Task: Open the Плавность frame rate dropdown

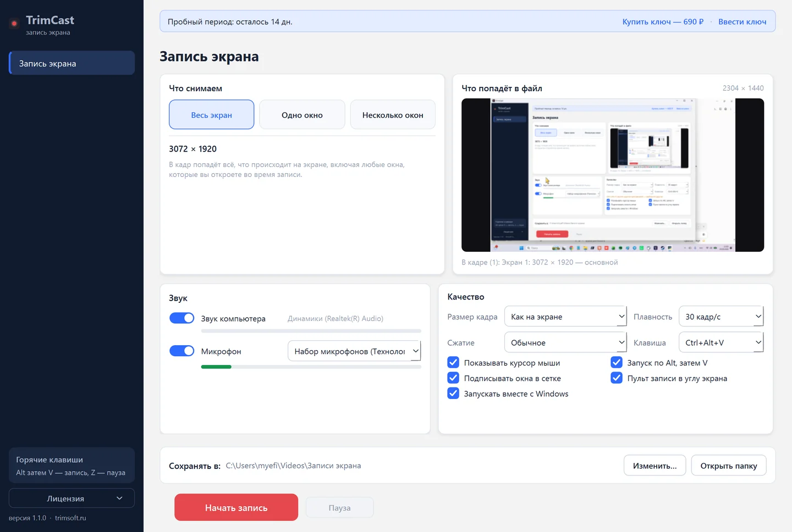Action: pos(721,317)
